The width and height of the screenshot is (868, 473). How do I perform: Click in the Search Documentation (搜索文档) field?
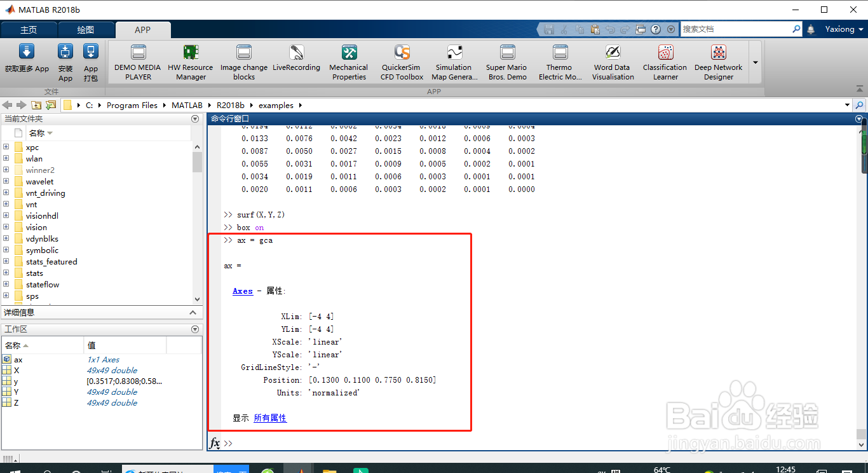pyautogui.click(x=736, y=29)
